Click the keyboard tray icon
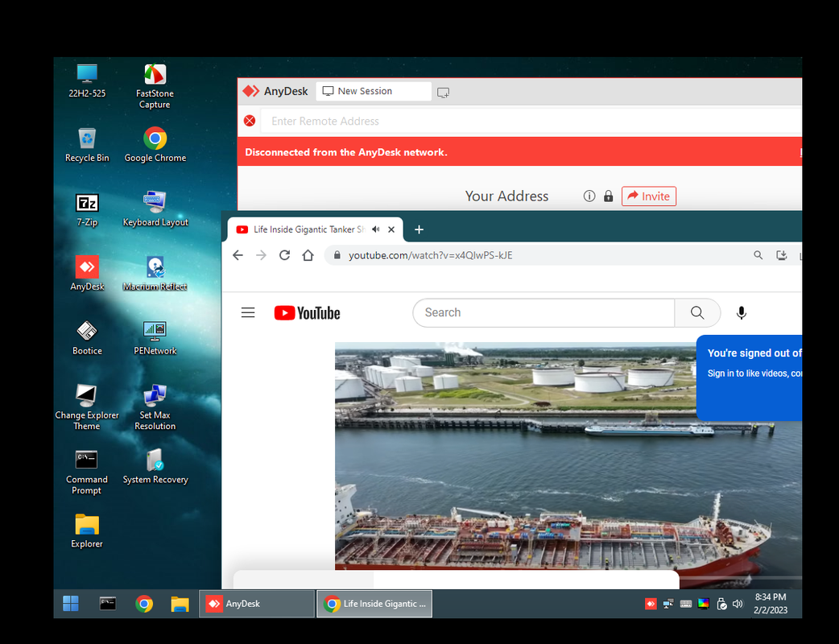Image resolution: width=839 pixels, height=644 pixels. pyautogui.click(x=686, y=604)
